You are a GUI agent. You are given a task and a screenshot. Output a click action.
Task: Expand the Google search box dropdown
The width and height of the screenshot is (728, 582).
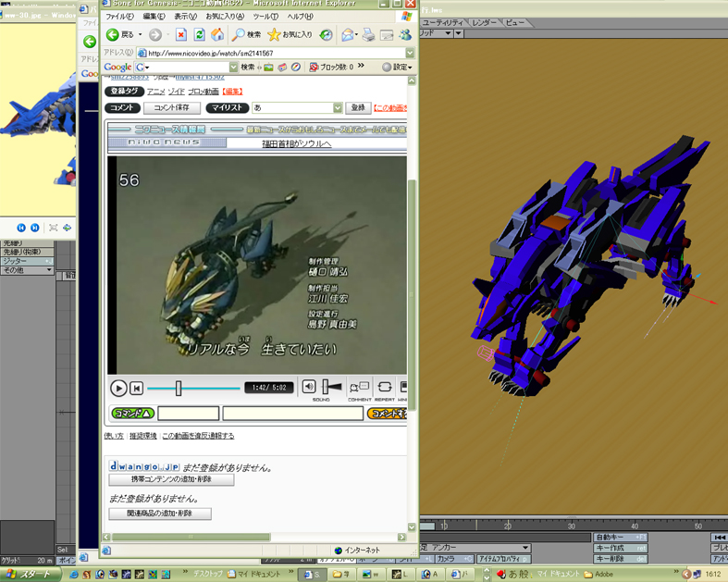pos(233,68)
